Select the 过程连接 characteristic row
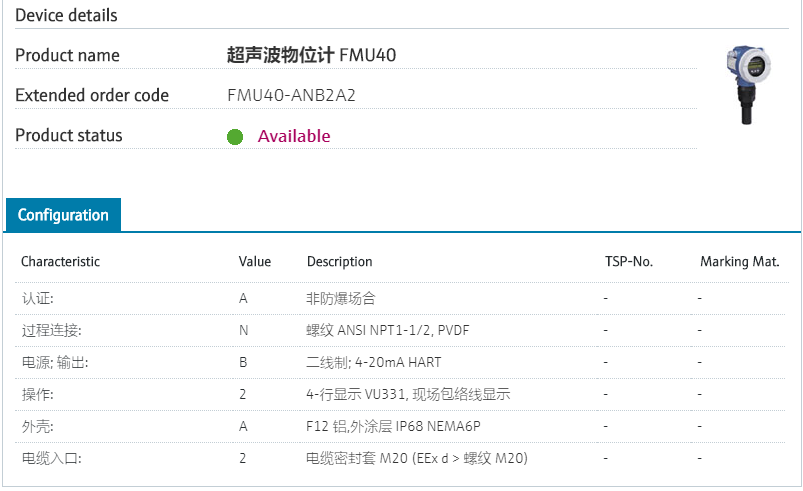Viewport: 803px width, 491px height. click(52, 330)
